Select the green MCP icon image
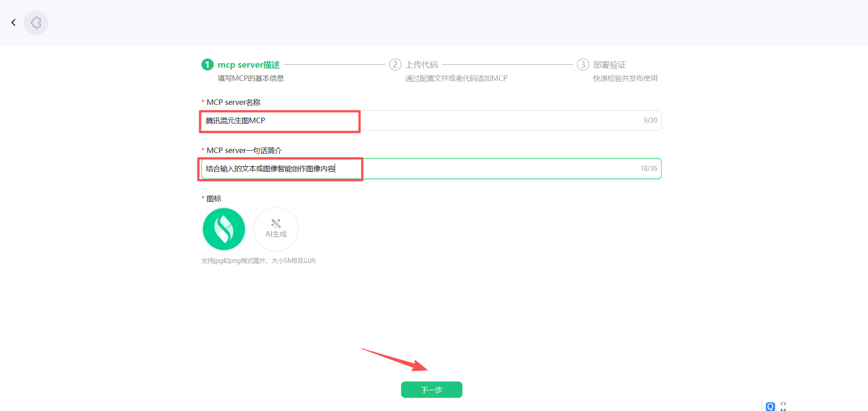 224,229
